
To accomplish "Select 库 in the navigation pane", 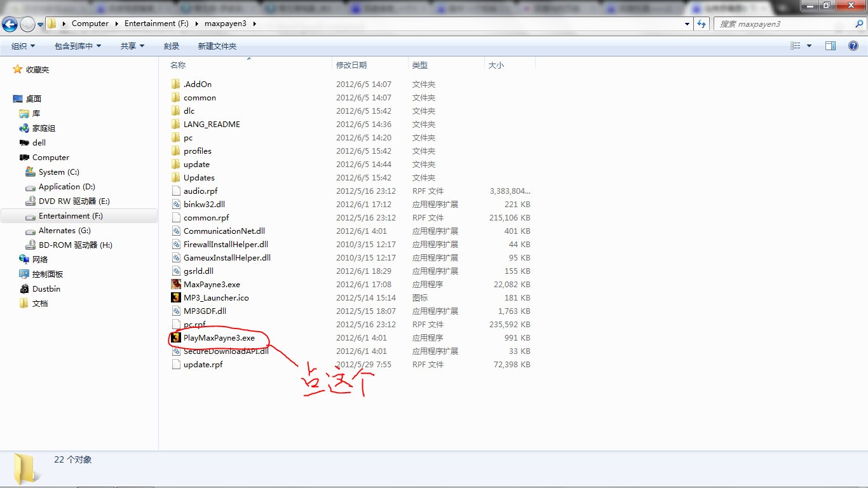I will pos(36,114).
